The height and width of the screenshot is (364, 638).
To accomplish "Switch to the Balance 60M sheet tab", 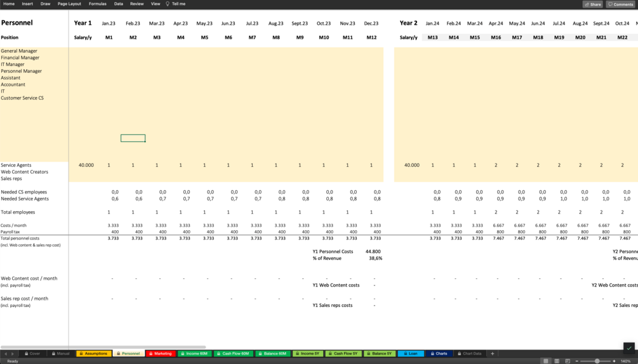I will (272, 353).
